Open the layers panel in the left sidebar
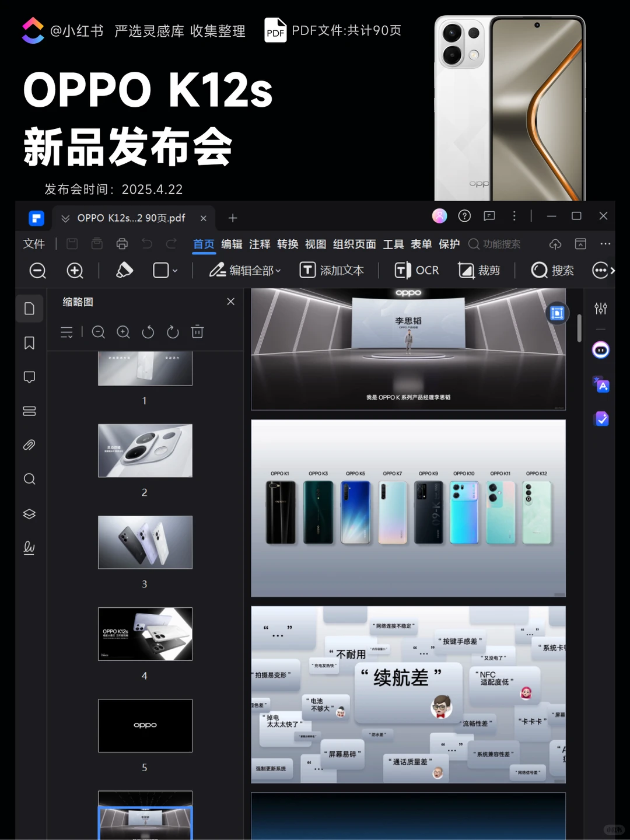The height and width of the screenshot is (840, 630). click(x=29, y=513)
